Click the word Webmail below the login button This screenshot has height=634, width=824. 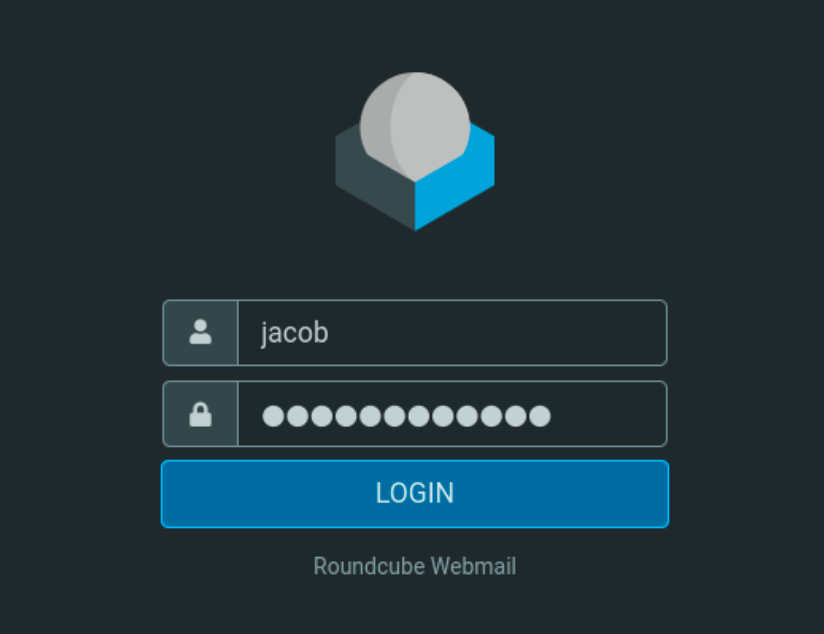click(x=473, y=566)
